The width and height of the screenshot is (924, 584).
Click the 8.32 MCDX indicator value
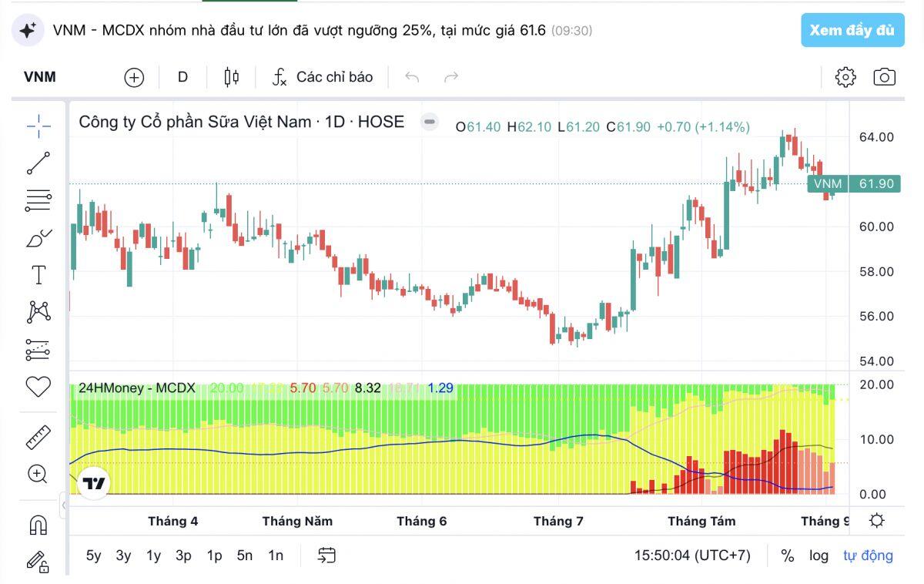tap(367, 388)
